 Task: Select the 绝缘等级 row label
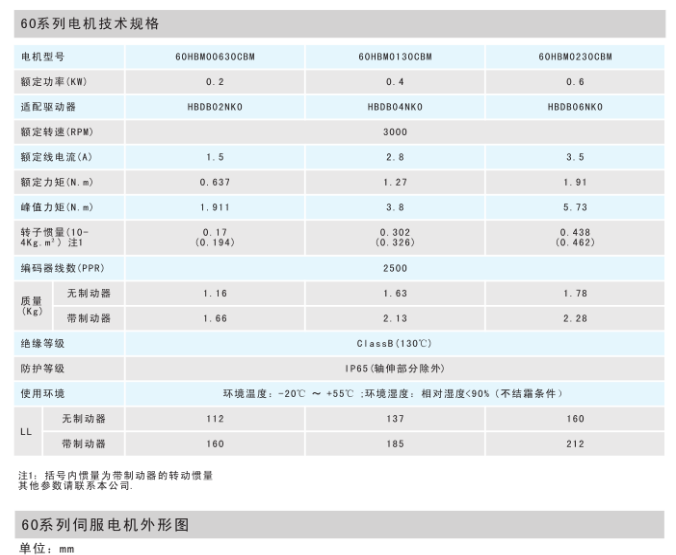point(43,343)
